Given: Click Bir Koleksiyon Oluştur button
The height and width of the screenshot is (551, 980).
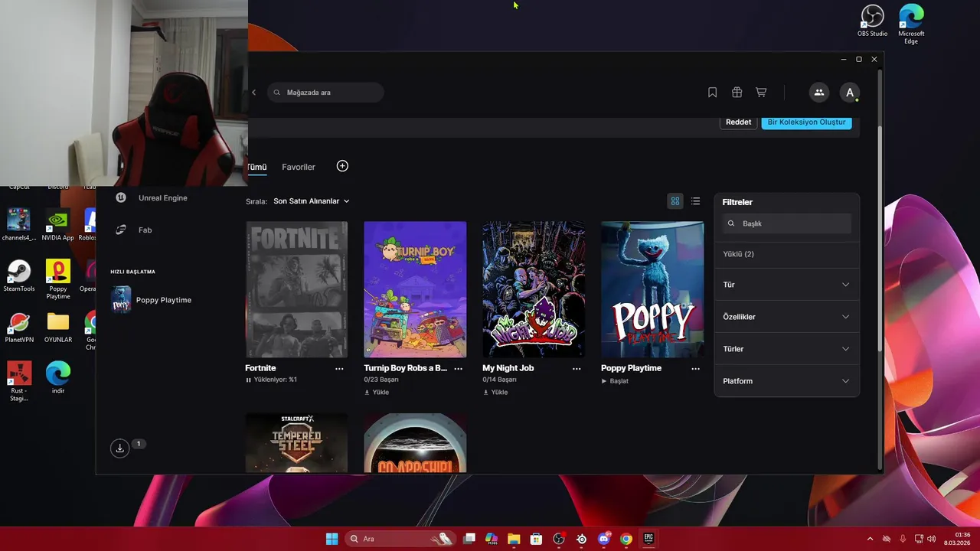Looking at the screenshot, I should pyautogui.click(x=806, y=122).
